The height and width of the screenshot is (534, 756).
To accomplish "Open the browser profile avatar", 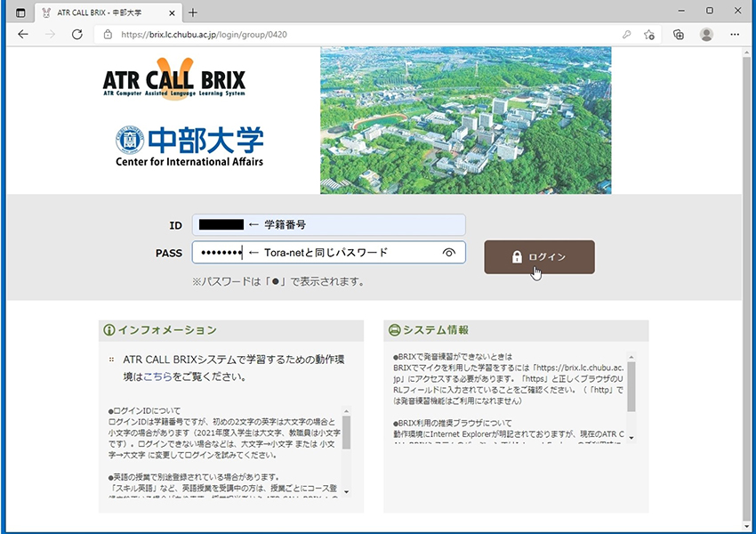I will coord(706,34).
